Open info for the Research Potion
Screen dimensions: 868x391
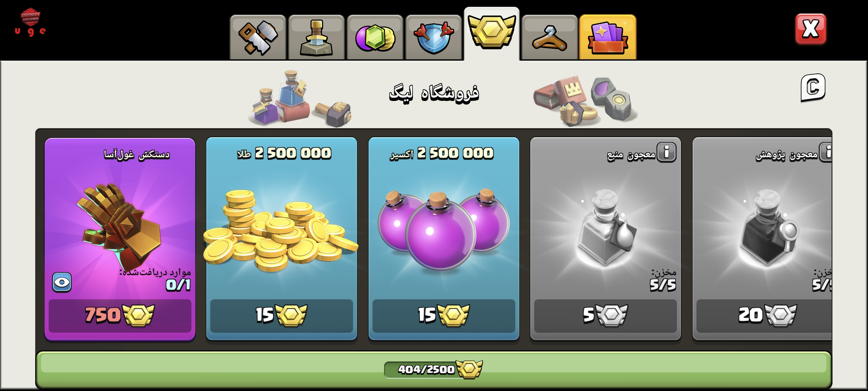click(x=827, y=152)
